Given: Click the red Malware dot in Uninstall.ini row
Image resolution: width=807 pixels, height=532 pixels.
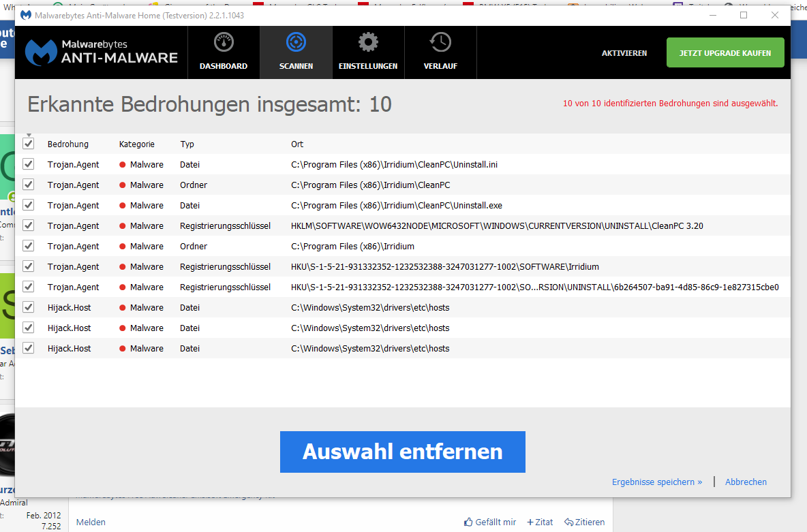Looking at the screenshot, I should pyautogui.click(x=123, y=165).
